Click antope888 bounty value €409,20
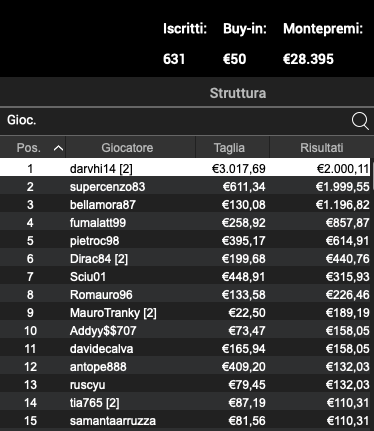The height and width of the screenshot is (431, 374). (244, 367)
